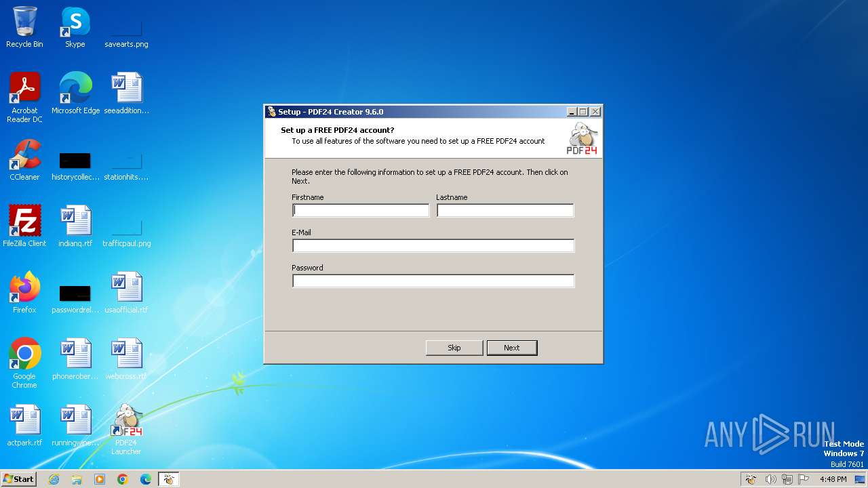Select the seeaddition document icon
The width and height of the screenshot is (868, 488).
click(126, 93)
